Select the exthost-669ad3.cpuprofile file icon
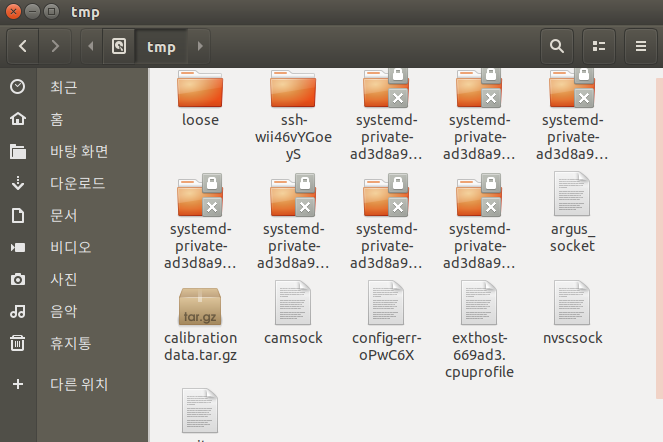Image resolution: width=663 pixels, height=442 pixels. pos(479,302)
